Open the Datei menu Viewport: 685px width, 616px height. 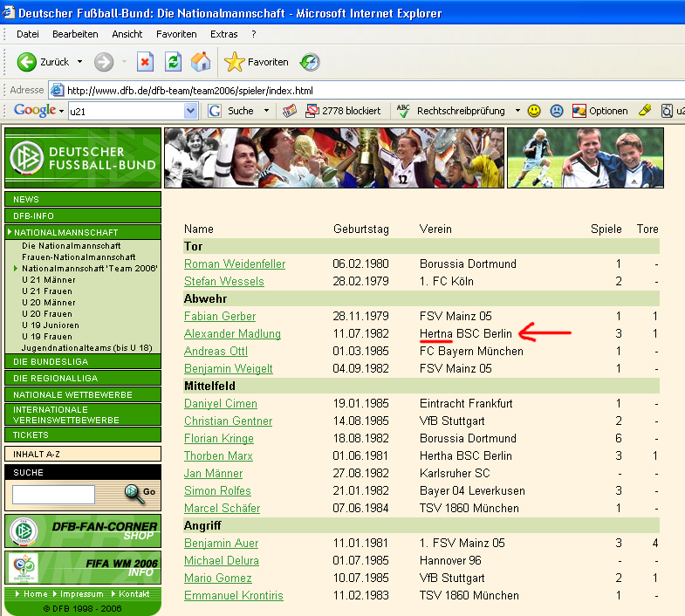(28, 34)
